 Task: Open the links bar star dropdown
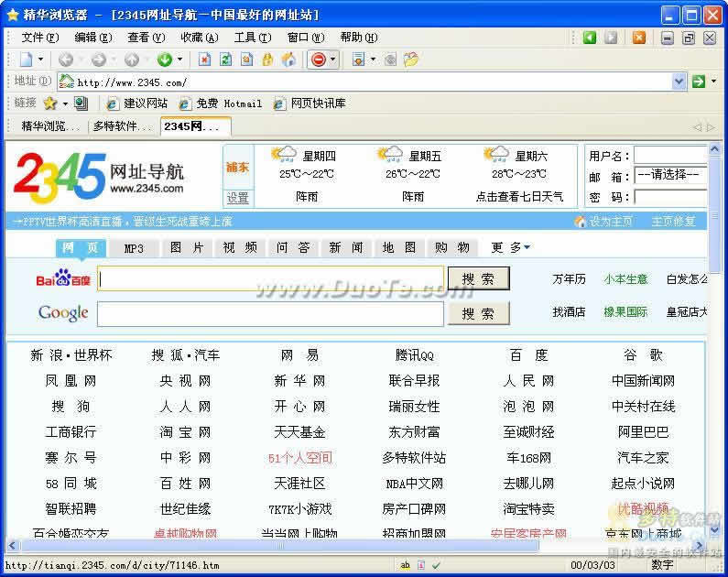65,103
